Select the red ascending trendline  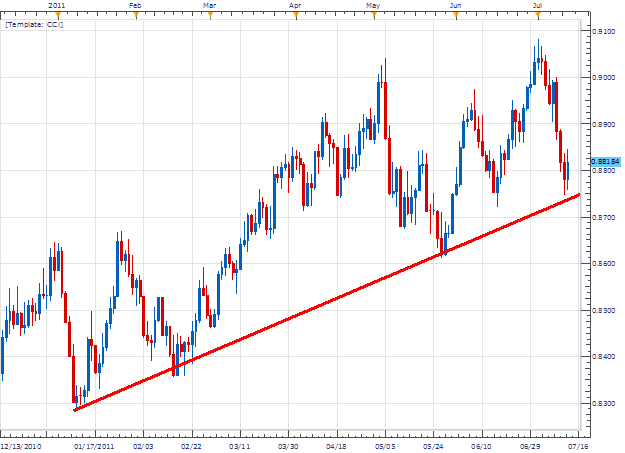[x=327, y=302]
